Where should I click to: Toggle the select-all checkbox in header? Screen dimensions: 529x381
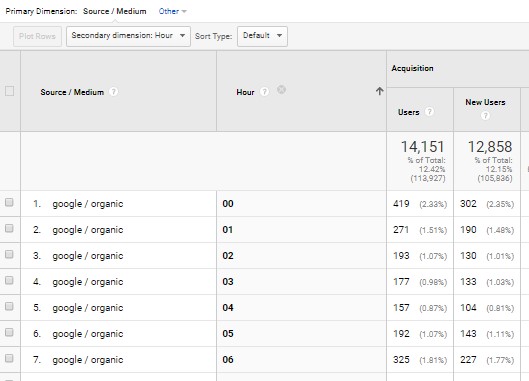click(9, 91)
